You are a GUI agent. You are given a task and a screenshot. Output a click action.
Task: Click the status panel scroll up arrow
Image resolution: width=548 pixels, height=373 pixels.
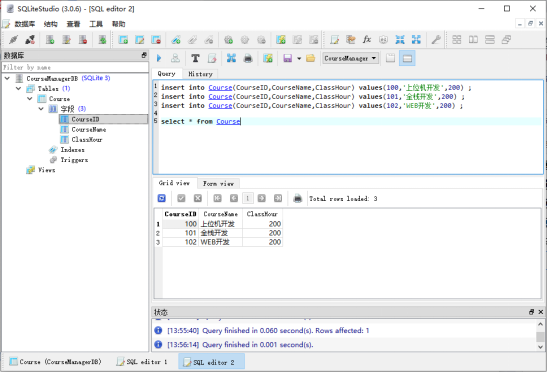540,325
